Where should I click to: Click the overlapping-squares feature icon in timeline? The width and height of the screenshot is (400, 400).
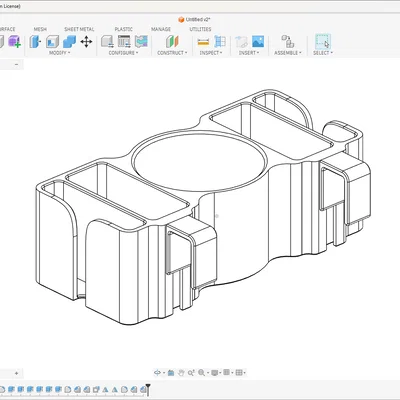pos(96,389)
